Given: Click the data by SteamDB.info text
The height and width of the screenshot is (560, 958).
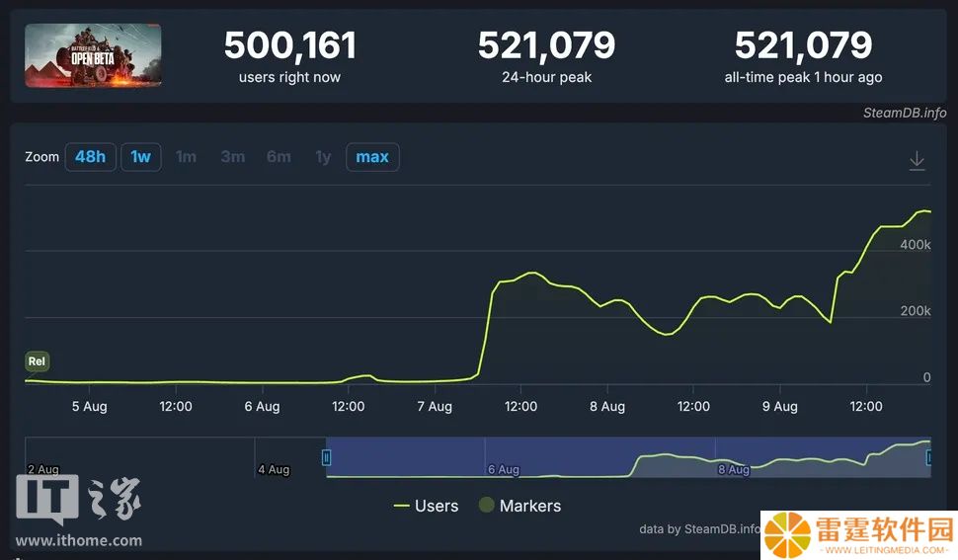Looking at the screenshot, I should pos(699,528).
